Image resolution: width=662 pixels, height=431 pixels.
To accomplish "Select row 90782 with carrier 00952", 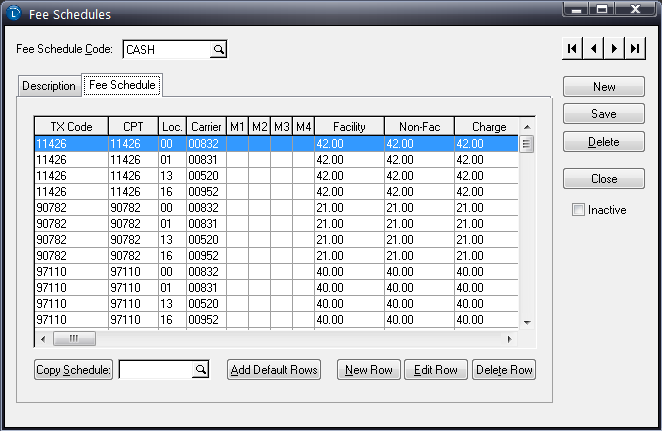I will click(x=277, y=256).
